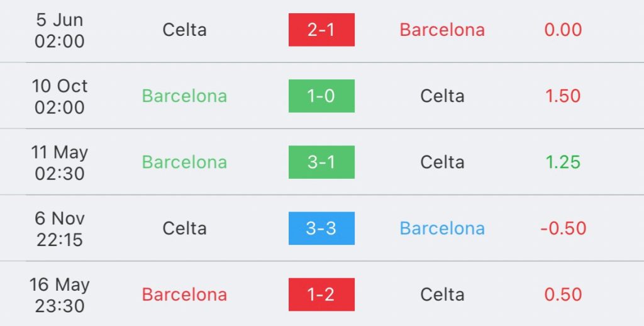The width and height of the screenshot is (644, 326).
Task: Open the green 3-1 match score
Action: click(x=321, y=162)
